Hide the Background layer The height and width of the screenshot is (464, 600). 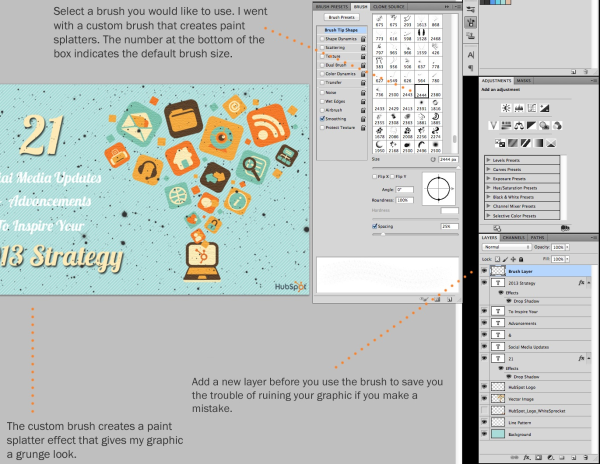[484, 434]
